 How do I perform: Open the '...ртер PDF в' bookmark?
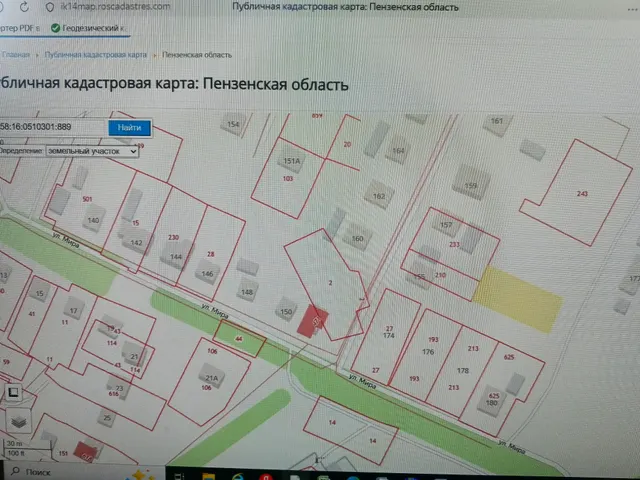tap(20, 28)
